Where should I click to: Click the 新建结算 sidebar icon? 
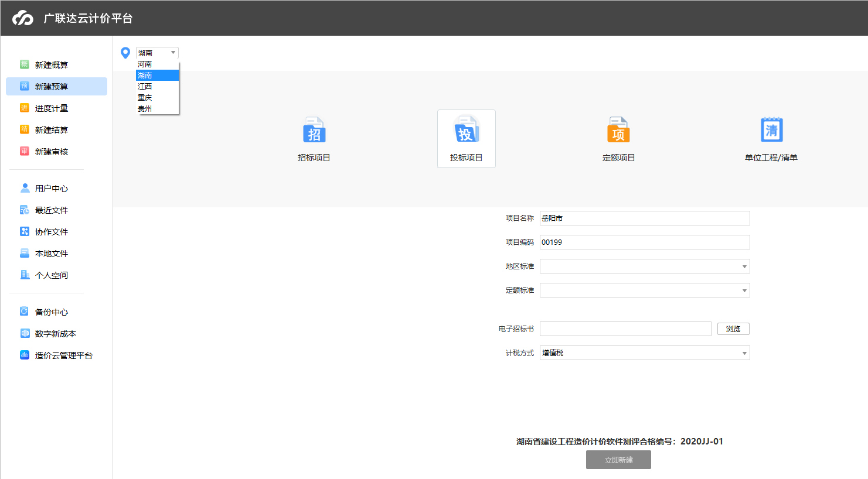(25, 129)
